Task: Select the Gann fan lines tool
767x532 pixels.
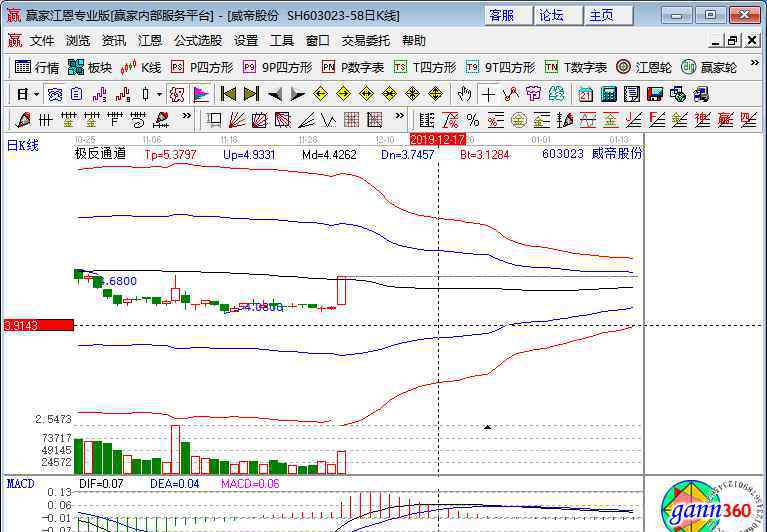Action: point(237,120)
